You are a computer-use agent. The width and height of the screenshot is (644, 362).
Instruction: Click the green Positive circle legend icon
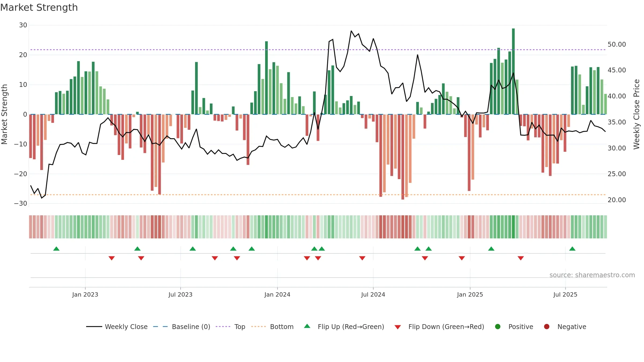(498, 327)
